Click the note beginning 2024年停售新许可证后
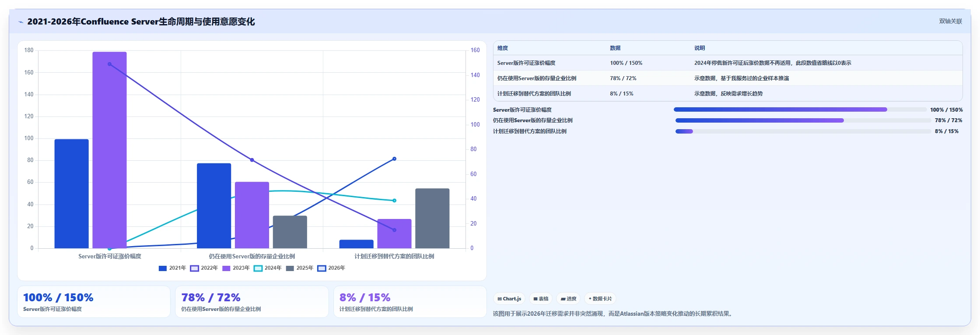This screenshot has height=335, width=980. (773, 63)
